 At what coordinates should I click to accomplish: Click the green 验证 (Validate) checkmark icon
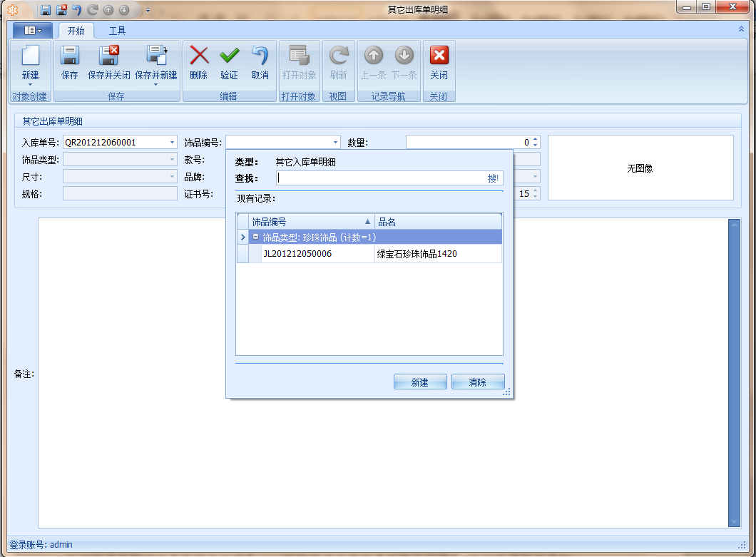230,56
